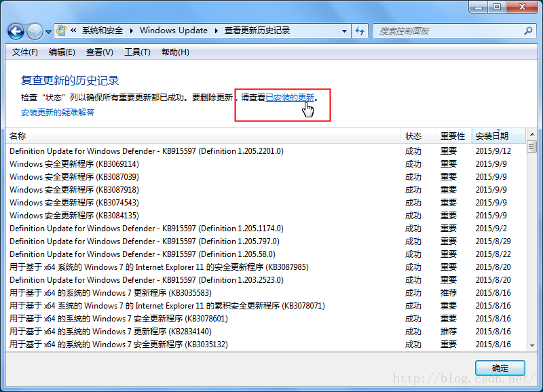Select the KB2834140 update row
The image size is (543, 392).
(x=266, y=332)
